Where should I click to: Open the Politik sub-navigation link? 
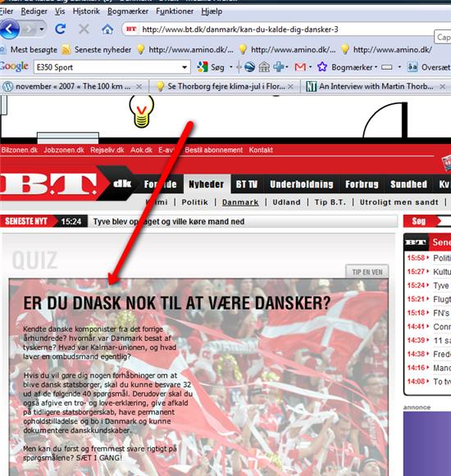[x=195, y=202]
